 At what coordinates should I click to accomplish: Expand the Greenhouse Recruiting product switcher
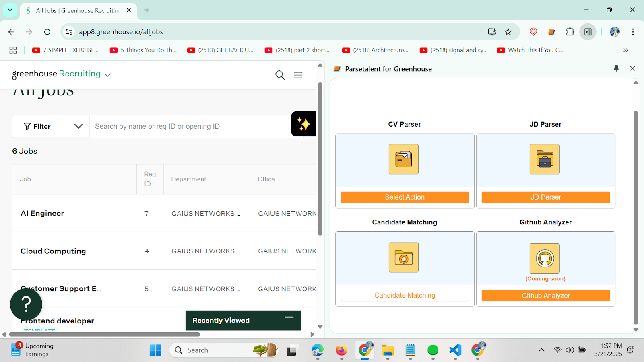107,75
